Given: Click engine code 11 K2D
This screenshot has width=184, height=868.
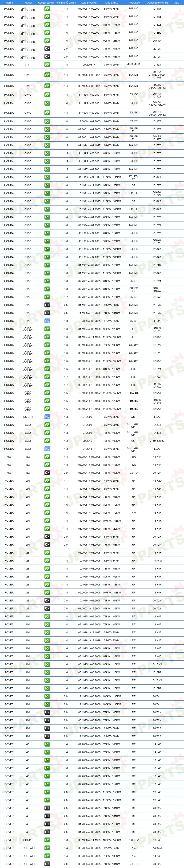Looking at the screenshot, I should (157, 481).
